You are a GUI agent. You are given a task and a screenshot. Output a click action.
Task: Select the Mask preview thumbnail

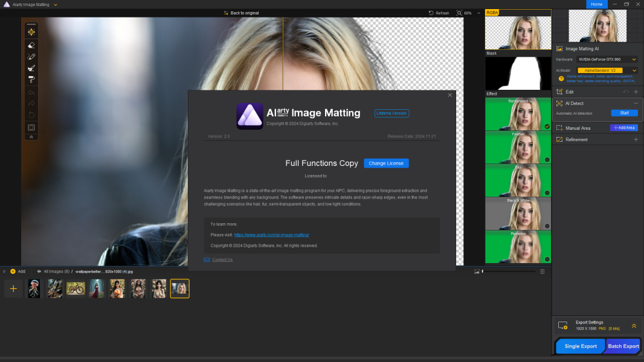[518, 74]
